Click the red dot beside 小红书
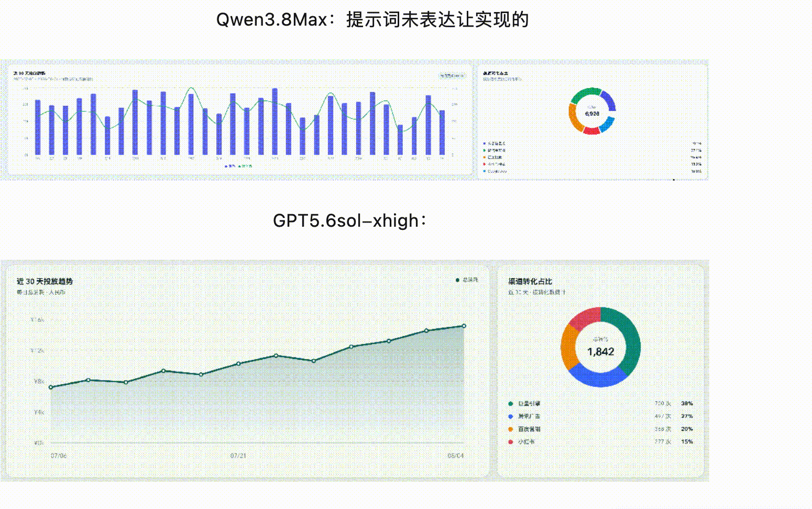This screenshot has width=812, height=509. coord(510,442)
